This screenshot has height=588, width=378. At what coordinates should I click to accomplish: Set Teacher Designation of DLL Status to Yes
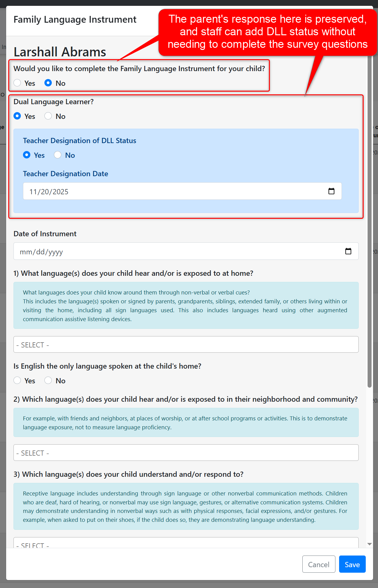(x=27, y=155)
